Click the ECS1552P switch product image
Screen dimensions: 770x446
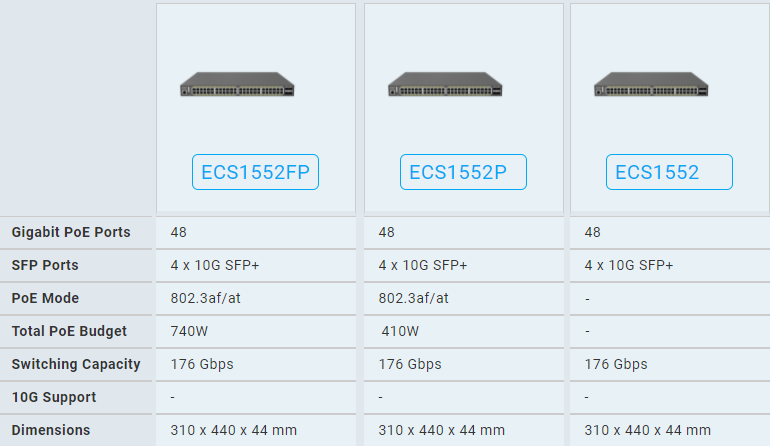(x=445, y=84)
